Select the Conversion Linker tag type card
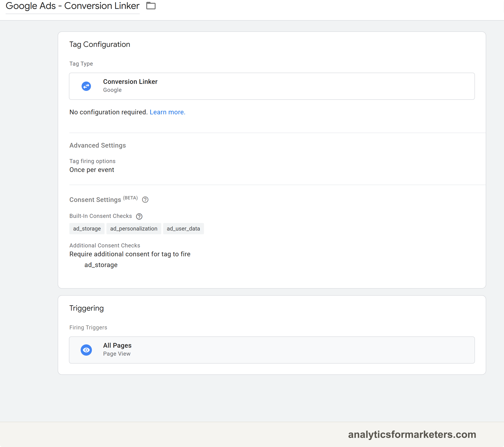The image size is (504, 447). tap(272, 86)
